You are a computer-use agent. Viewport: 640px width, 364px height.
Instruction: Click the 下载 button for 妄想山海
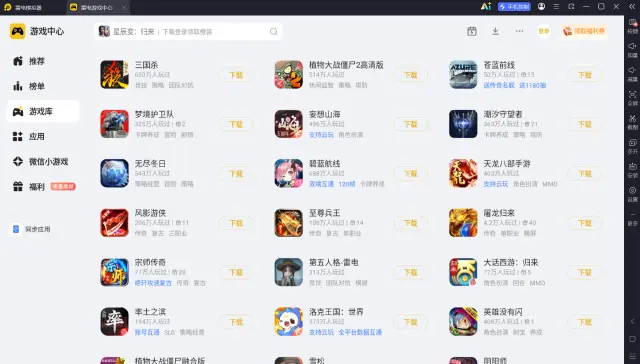pyautogui.click(x=410, y=124)
